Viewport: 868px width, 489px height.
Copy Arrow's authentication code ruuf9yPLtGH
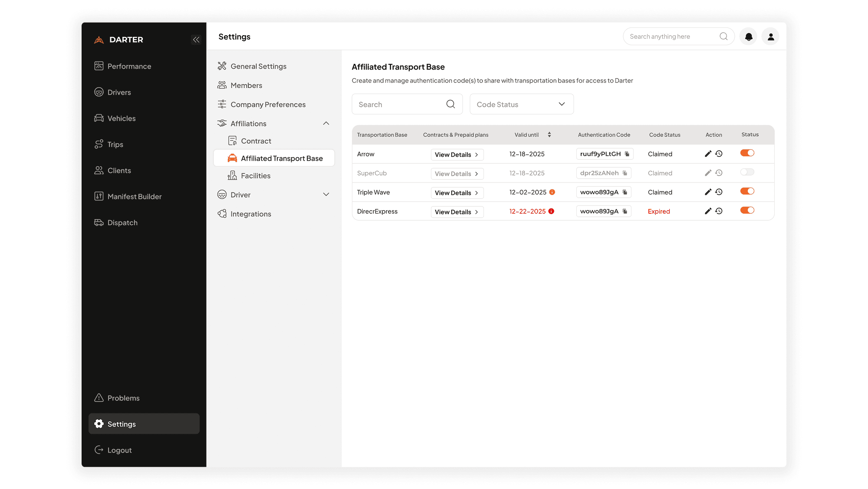click(627, 154)
